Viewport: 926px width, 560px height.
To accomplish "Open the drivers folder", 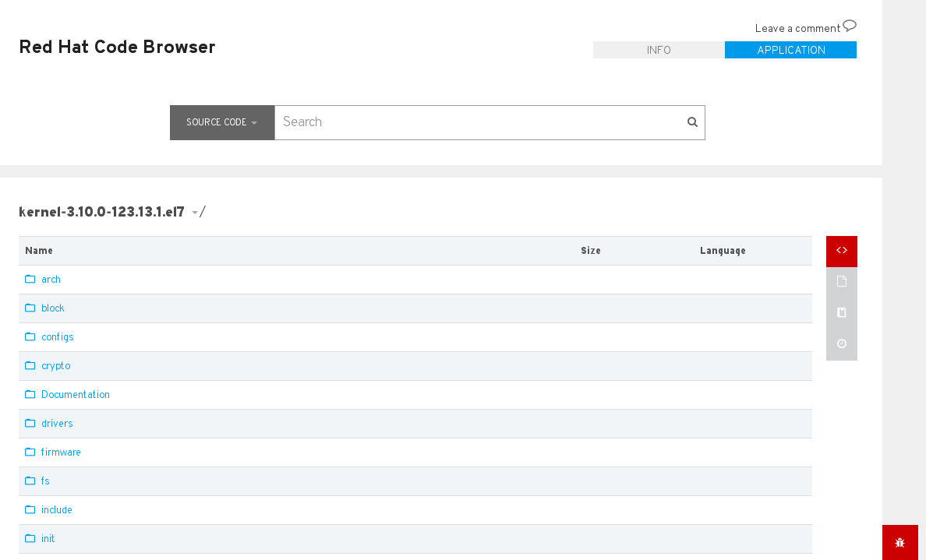I will point(56,423).
